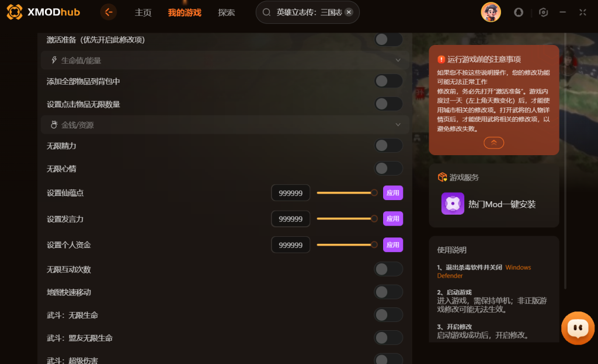Open the notifications bell icon
Viewport: 598px width, 364px height.
click(x=519, y=13)
